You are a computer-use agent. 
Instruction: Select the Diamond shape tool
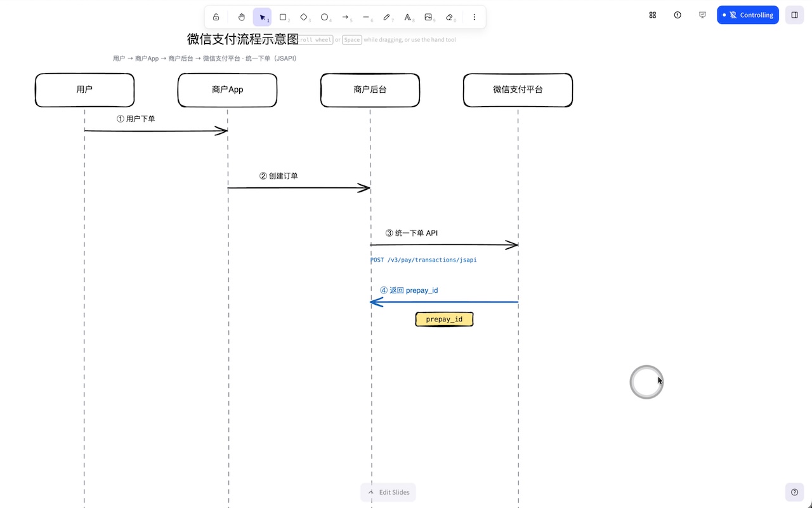pos(304,17)
